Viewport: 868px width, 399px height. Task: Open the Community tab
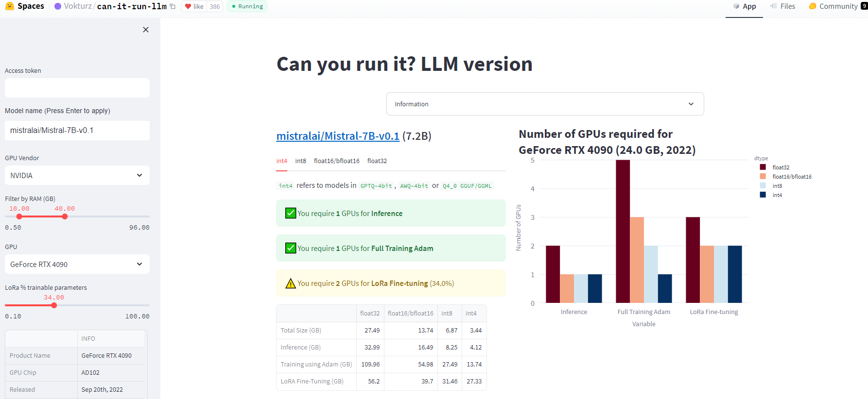838,6
